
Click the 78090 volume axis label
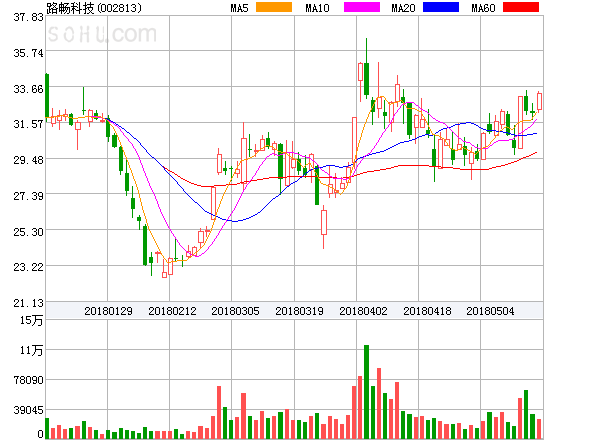[x=28, y=380]
